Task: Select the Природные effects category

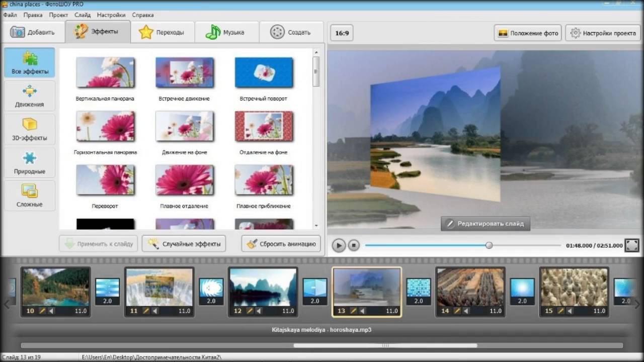Action: pos(30,163)
